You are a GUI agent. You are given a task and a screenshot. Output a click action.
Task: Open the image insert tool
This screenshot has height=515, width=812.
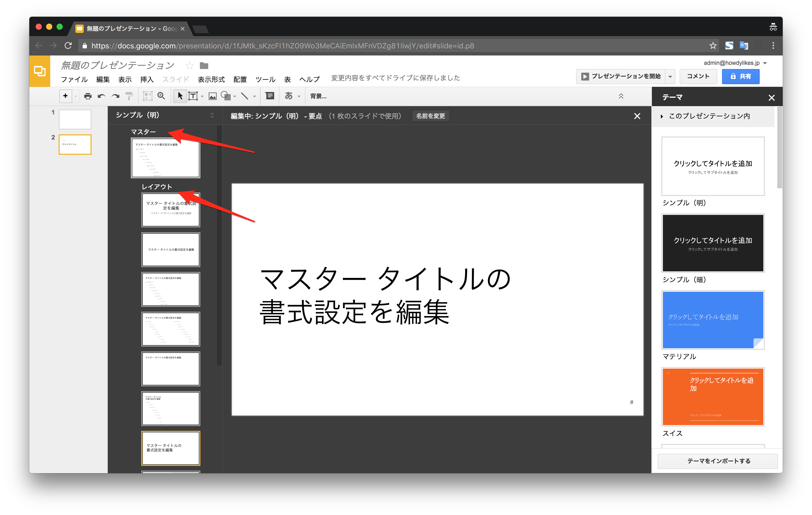(212, 96)
